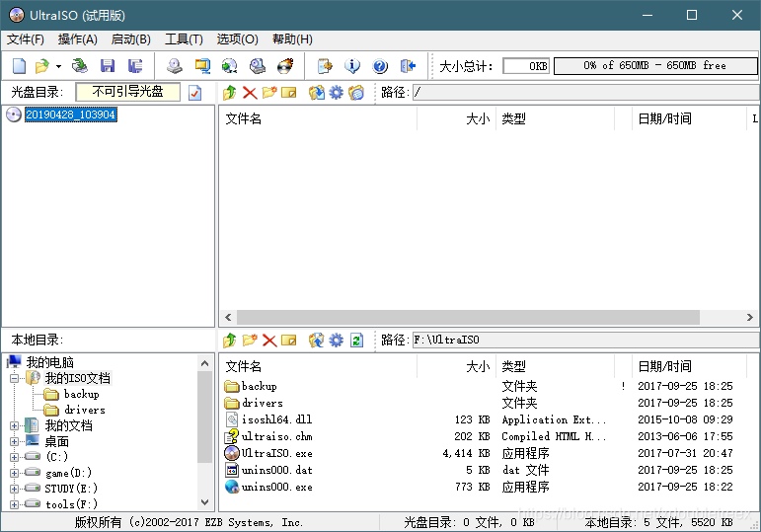Expand the STUDY(E:) drive node

(15, 489)
